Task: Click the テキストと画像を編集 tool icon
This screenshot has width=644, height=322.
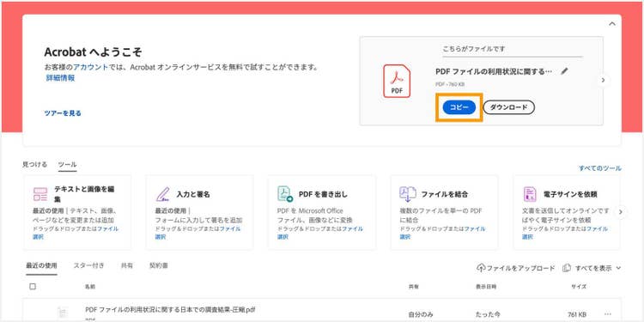Action: pos(40,194)
